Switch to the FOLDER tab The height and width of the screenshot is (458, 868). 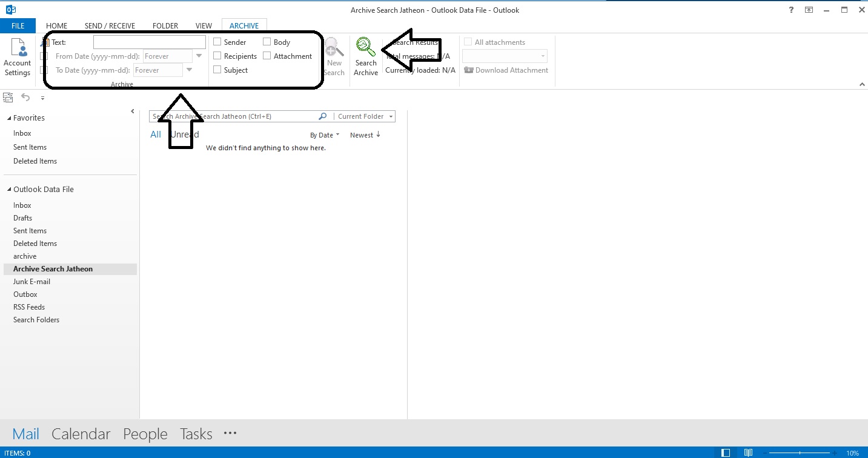tap(165, 26)
